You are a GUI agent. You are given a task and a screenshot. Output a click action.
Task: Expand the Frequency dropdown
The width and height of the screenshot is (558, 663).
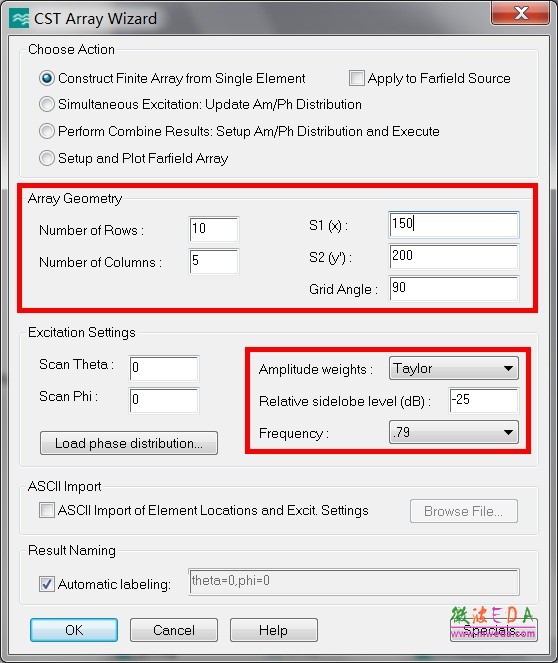[454, 432]
